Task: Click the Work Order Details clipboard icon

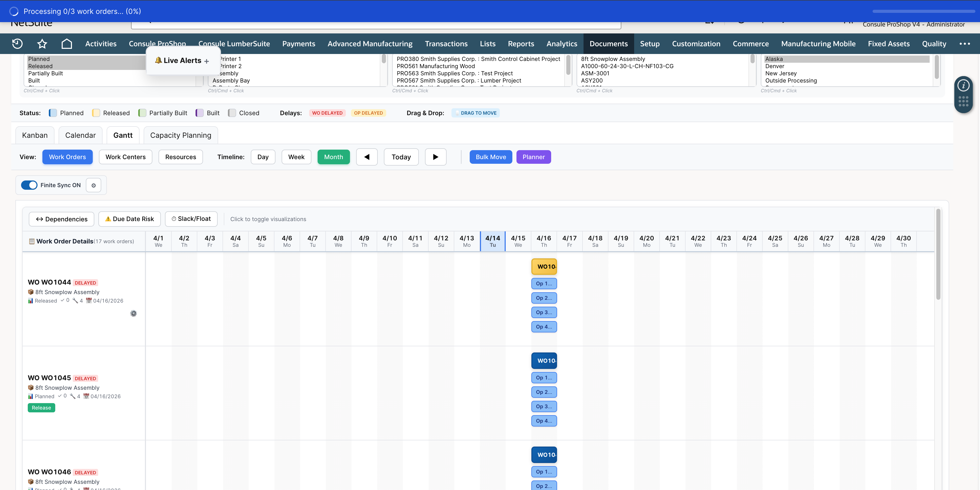Action: point(32,241)
